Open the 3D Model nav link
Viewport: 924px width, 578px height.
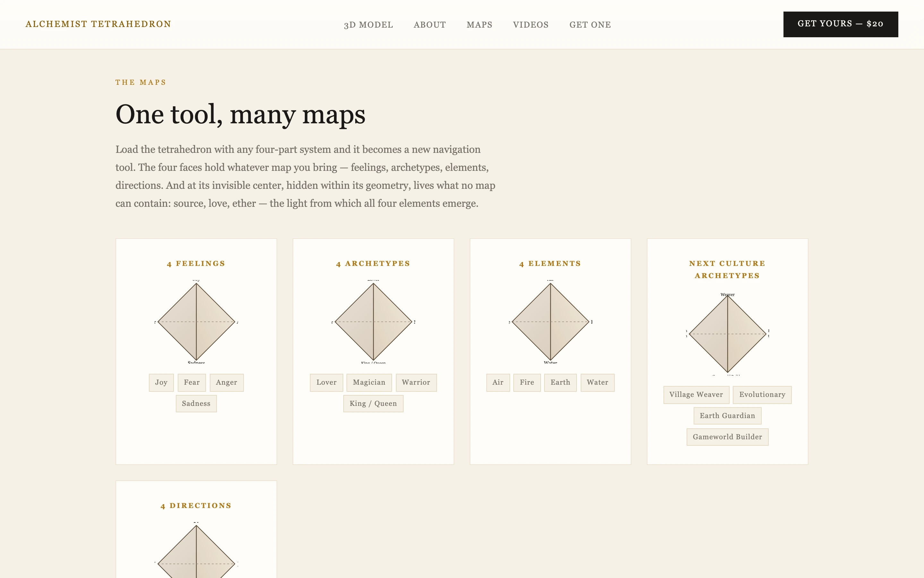[x=368, y=25]
